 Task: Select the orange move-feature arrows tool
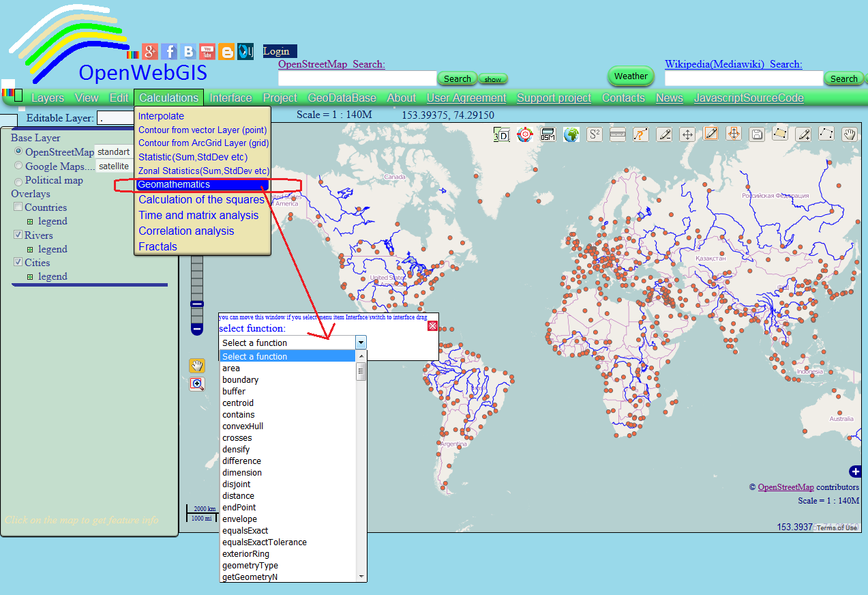(734, 134)
